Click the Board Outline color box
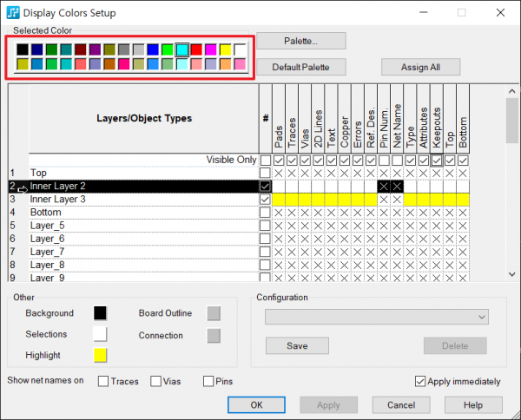 point(214,313)
